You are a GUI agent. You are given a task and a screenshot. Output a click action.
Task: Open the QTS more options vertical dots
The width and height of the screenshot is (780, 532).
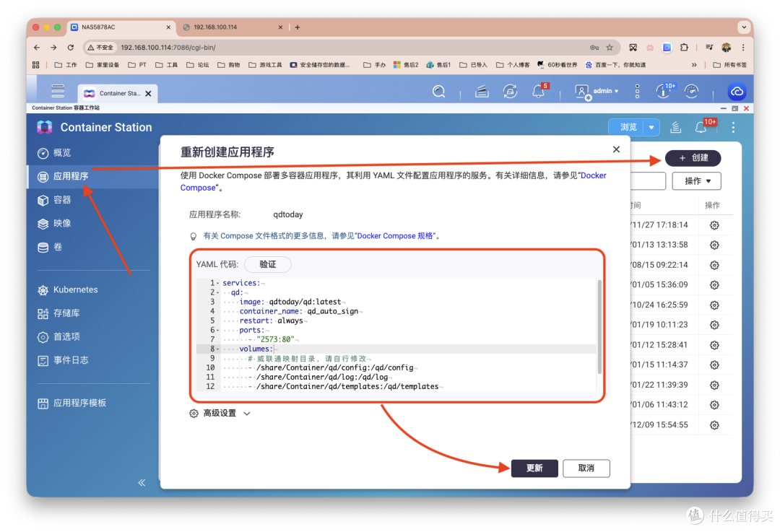pos(637,91)
